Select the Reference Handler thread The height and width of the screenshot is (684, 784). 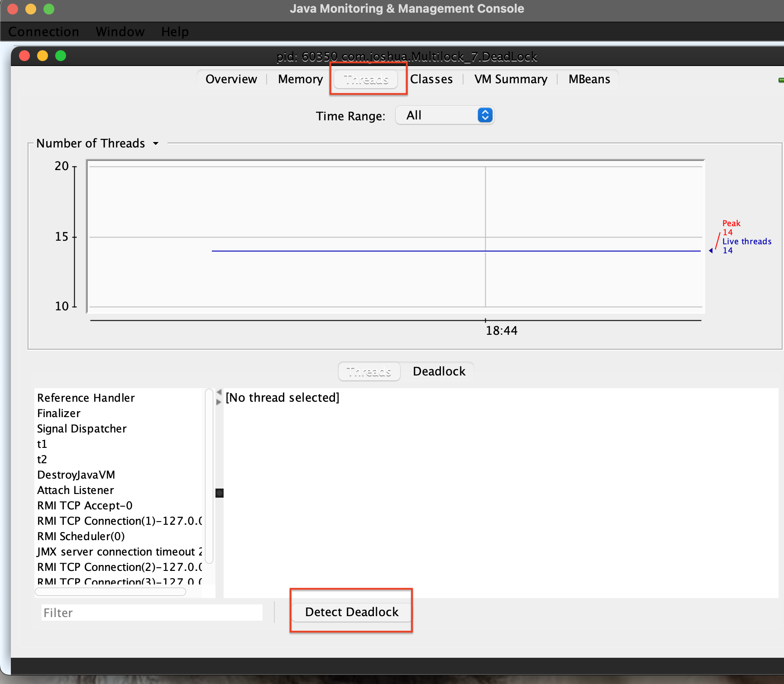click(86, 398)
